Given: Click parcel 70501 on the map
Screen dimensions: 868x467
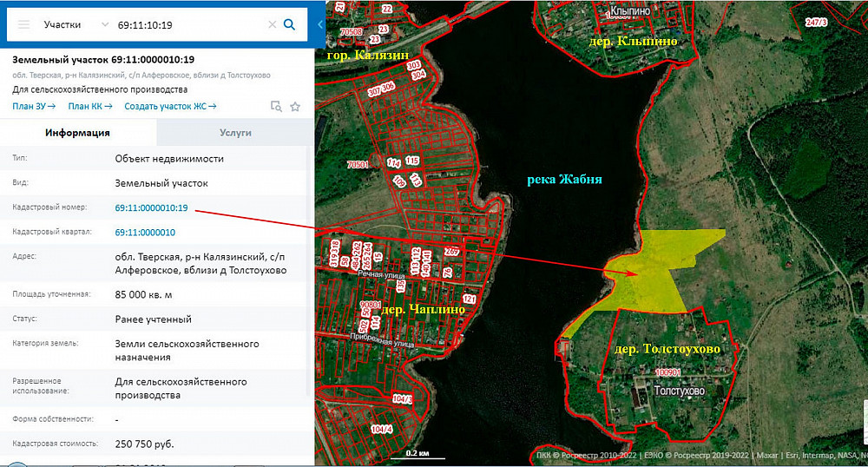Looking at the screenshot, I should 357,163.
